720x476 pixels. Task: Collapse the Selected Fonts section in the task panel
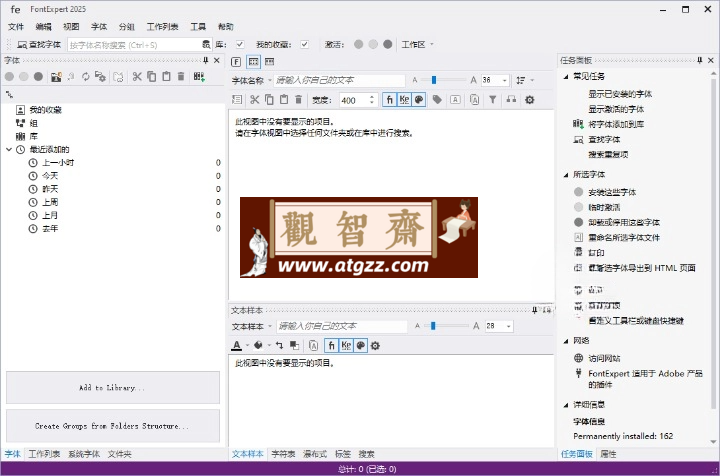coord(566,175)
